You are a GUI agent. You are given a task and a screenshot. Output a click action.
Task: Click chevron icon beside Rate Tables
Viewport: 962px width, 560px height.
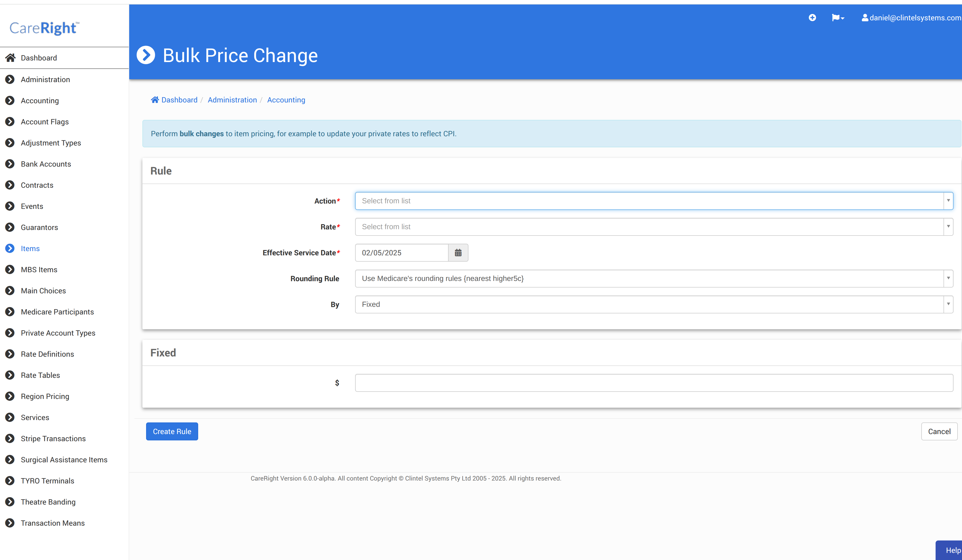(10, 375)
